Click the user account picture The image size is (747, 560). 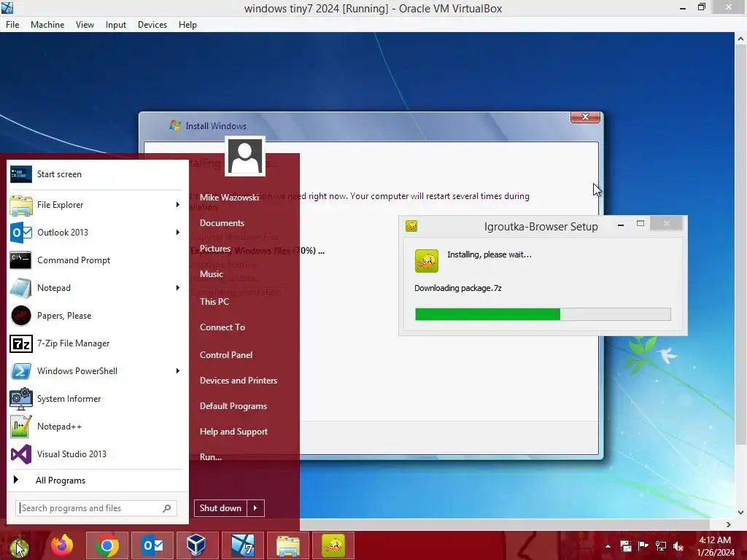[245, 156]
